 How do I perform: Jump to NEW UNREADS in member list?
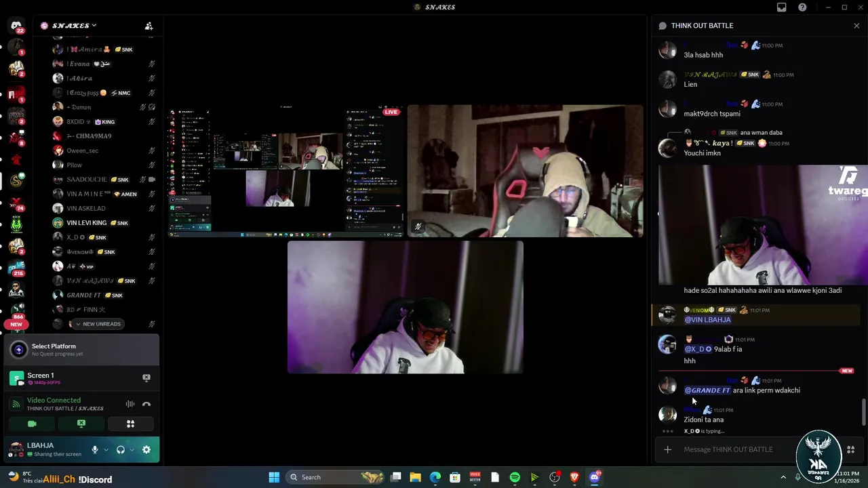point(97,324)
